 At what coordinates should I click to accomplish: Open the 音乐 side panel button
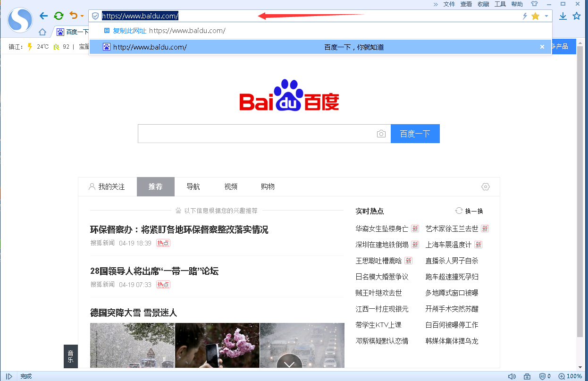click(70, 356)
